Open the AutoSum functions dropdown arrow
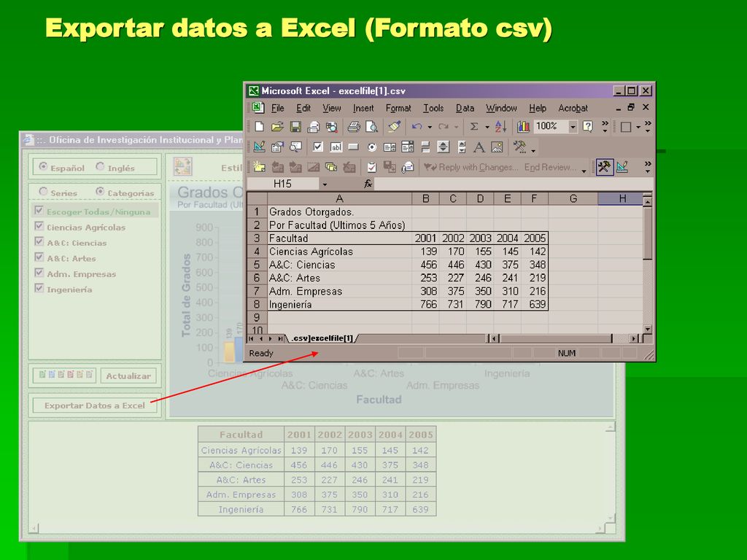This screenshot has height=560, width=747. pyautogui.click(x=487, y=127)
